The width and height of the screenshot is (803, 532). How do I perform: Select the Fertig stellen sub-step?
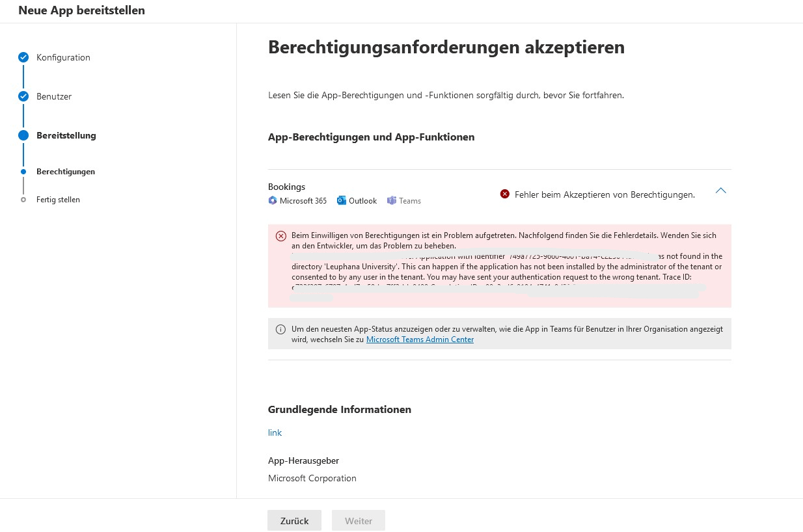(58, 200)
